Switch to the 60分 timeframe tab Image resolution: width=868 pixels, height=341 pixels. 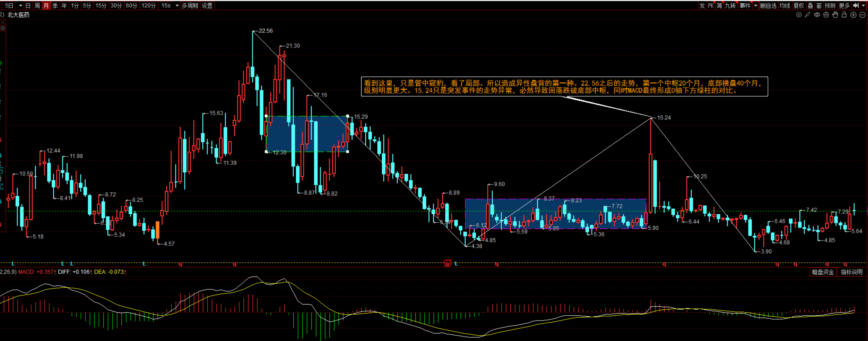[131, 5]
